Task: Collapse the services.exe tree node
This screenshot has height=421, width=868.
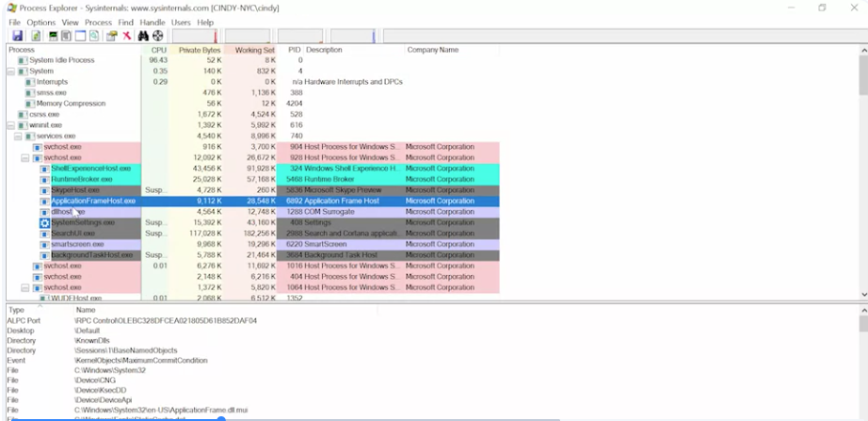Action: coord(18,137)
